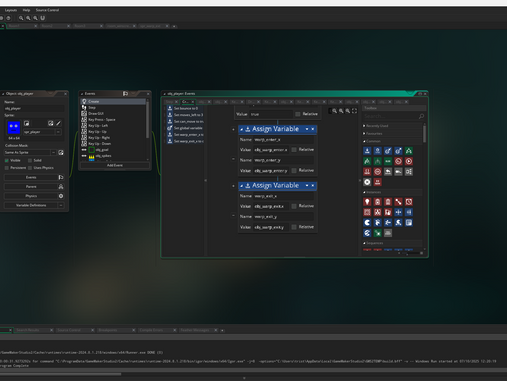This screenshot has height=381, width=507.
Task: Collapse first Assign Variable block via triangle
Action: (x=242, y=129)
